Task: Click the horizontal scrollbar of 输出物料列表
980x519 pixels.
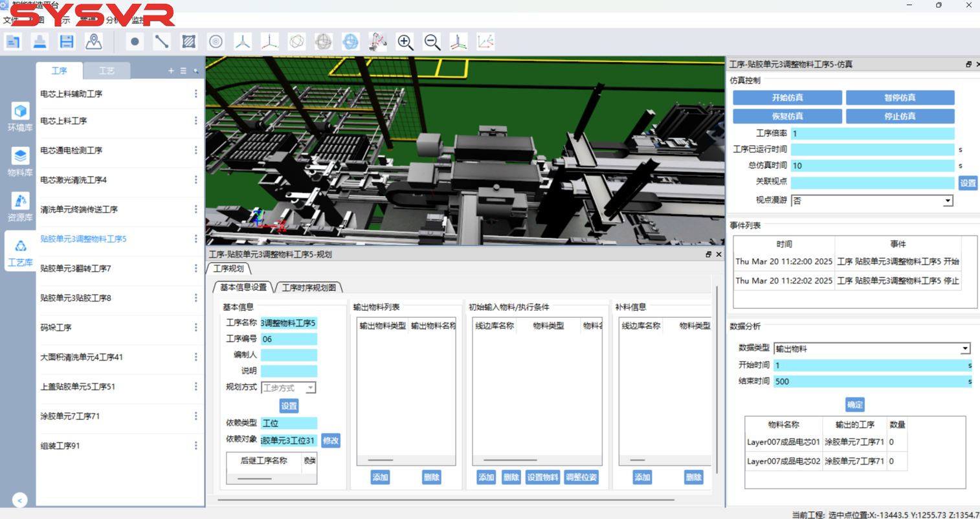Action: 381,460
